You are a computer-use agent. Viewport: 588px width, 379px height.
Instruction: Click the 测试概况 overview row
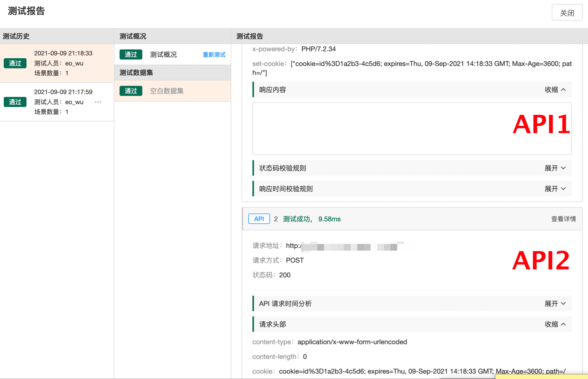click(x=163, y=55)
